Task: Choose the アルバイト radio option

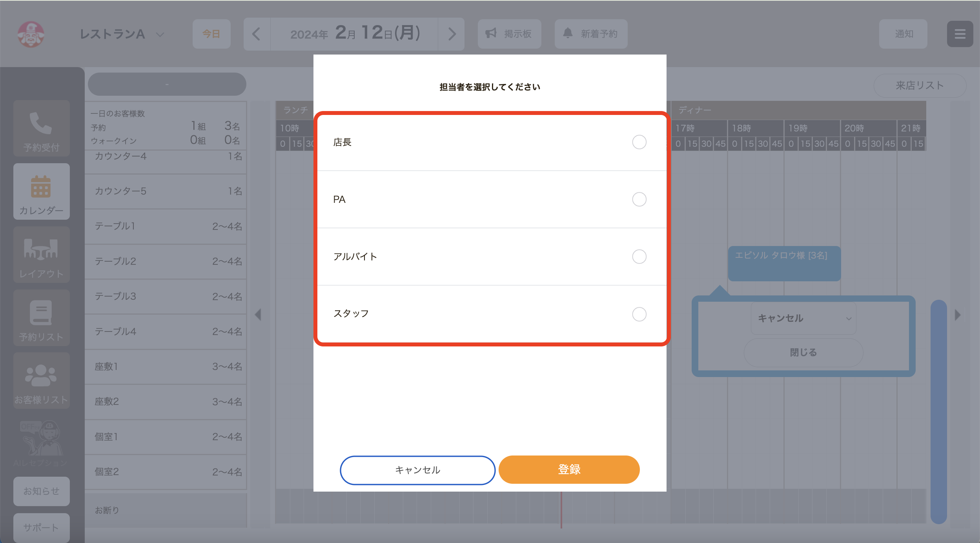Action: (x=639, y=257)
